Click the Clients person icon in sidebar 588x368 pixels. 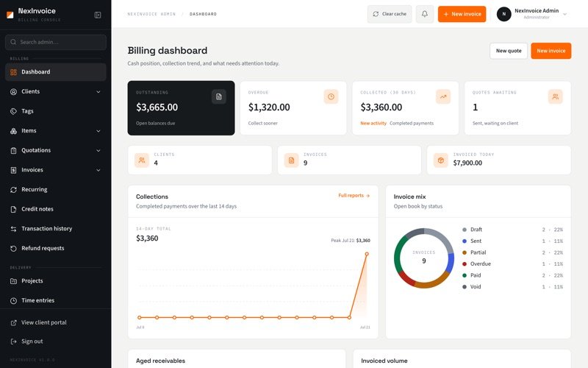tap(13, 91)
